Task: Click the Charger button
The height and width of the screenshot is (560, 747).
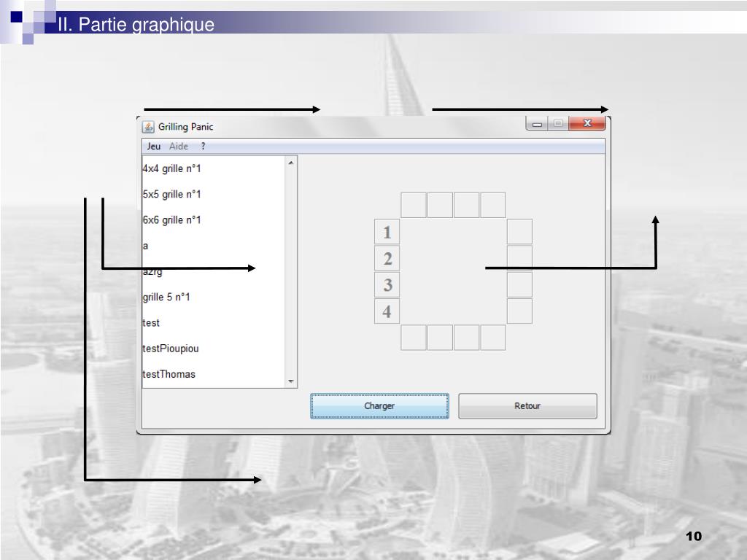Action: [x=379, y=406]
